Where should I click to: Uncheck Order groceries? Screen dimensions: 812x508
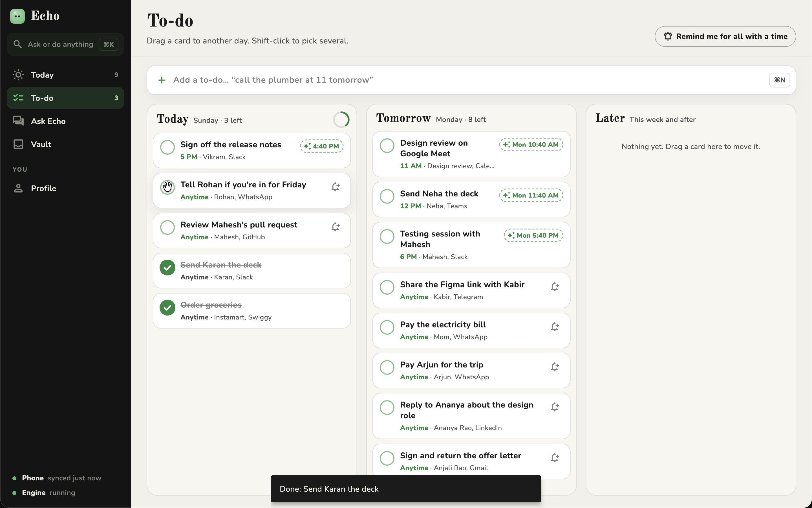(167, 307)
